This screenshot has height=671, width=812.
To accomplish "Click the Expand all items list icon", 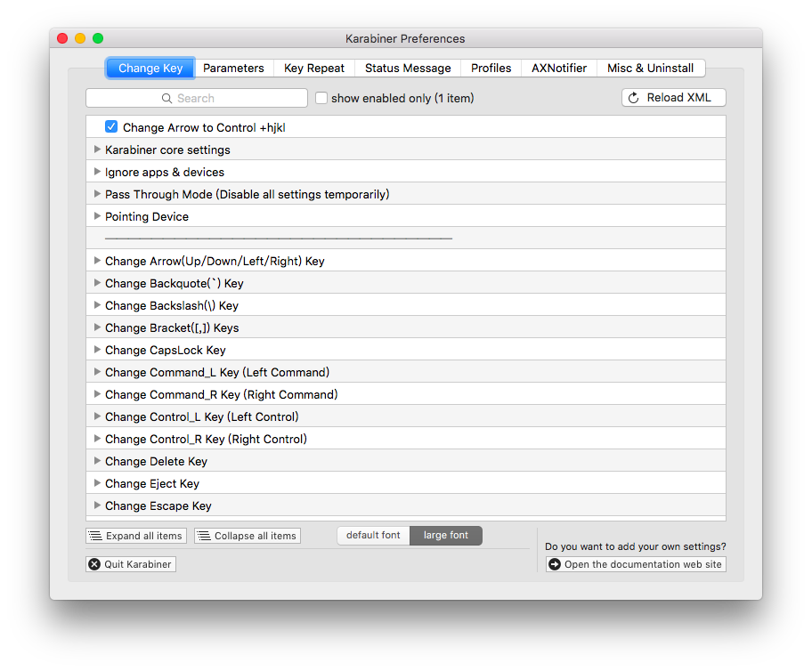I will [x=95, y=536].
